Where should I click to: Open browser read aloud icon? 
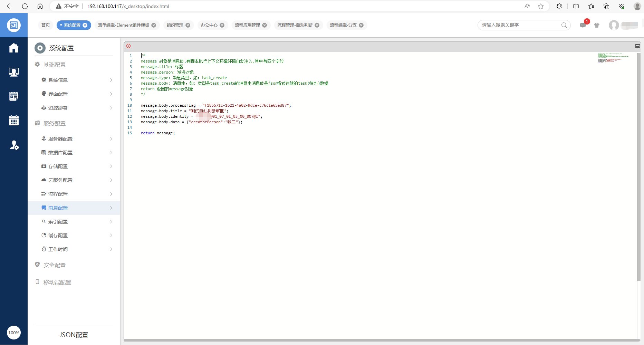pyautogui.click(x=527, y=6)
